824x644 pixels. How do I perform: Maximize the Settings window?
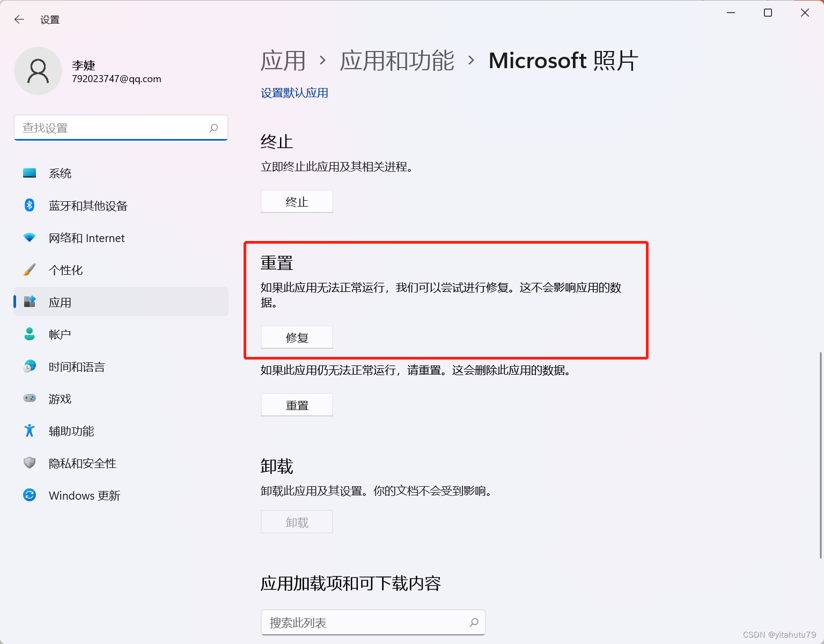pos(768,12)
